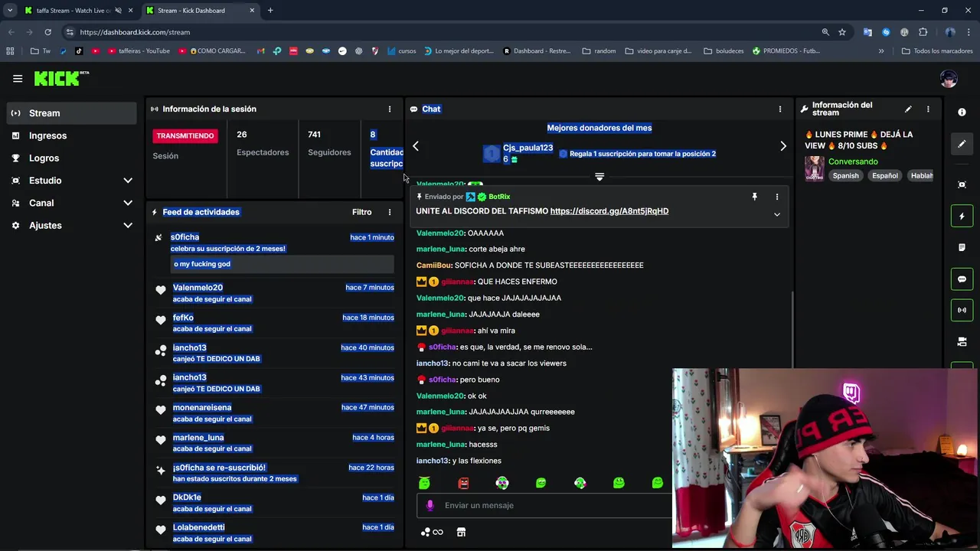
Task: Toggle the broadcast session info sidebar icon
Action: [962, 310]
